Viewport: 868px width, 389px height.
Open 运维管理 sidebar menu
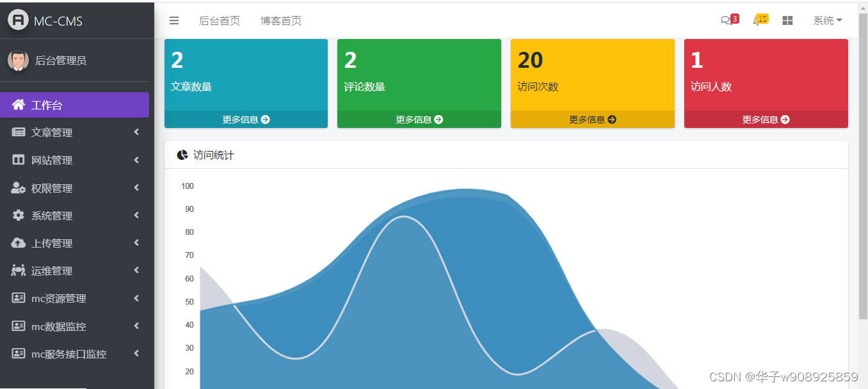coord(75,271)
